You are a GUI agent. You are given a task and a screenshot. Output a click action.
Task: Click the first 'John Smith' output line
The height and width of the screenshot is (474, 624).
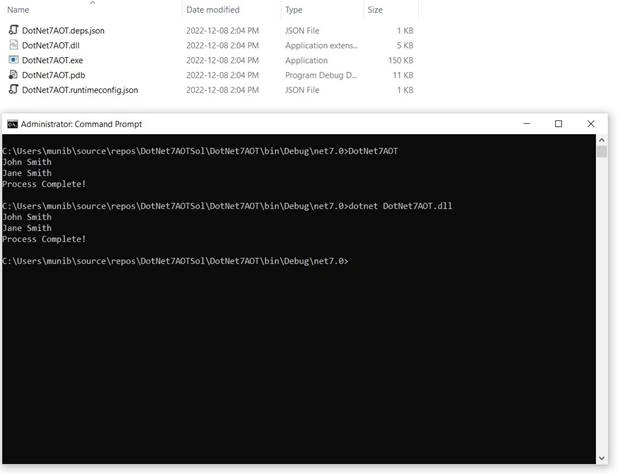click(x=27, y=162)
